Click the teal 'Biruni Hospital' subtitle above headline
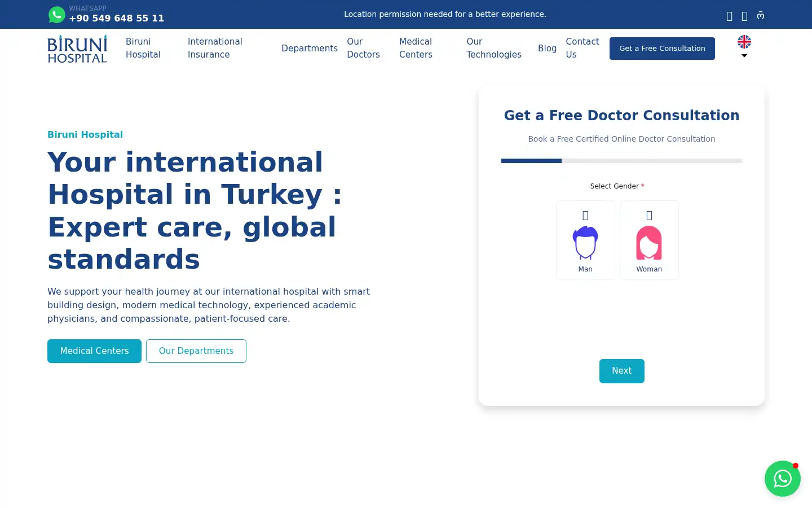Screen dimensions: 812x508 pyautogui.click(x=85, y=134)
